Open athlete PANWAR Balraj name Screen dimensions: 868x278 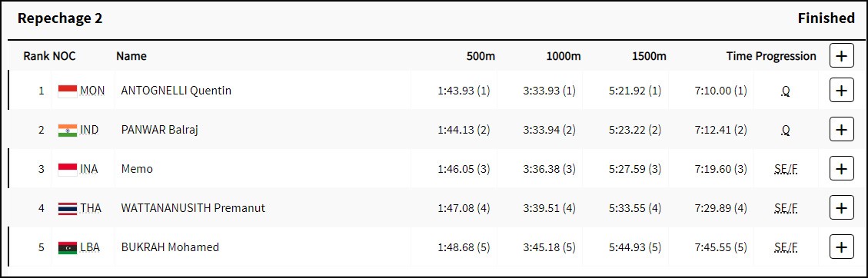click(159, 130)
